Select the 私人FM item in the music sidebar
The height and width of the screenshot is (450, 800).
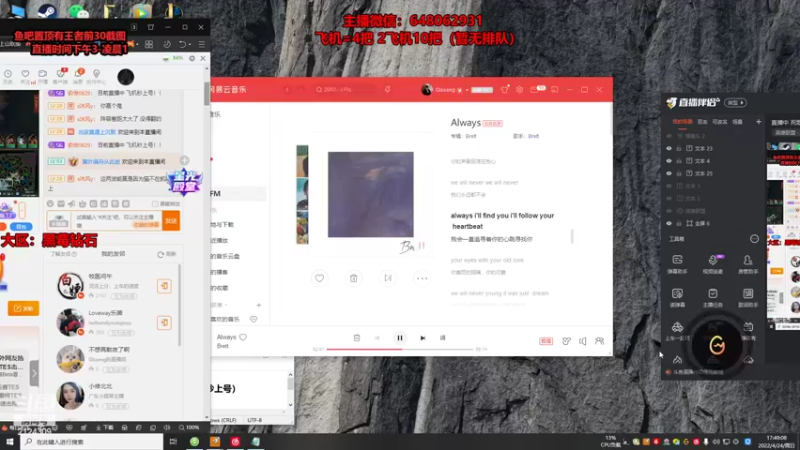pyautogui.click(x=238, y=193)
